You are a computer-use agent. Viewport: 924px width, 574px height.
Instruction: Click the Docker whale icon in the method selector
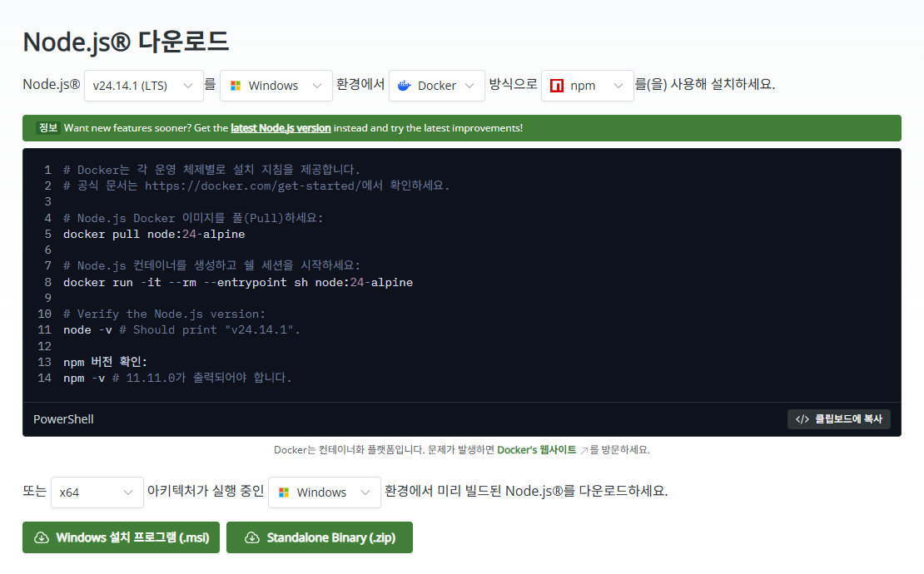404,85
